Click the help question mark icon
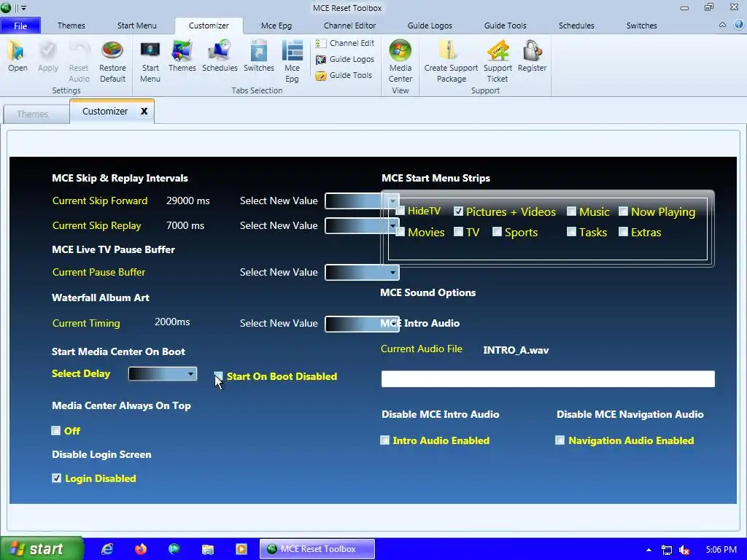Screen dimensions: 747x560 pos(739,26)
